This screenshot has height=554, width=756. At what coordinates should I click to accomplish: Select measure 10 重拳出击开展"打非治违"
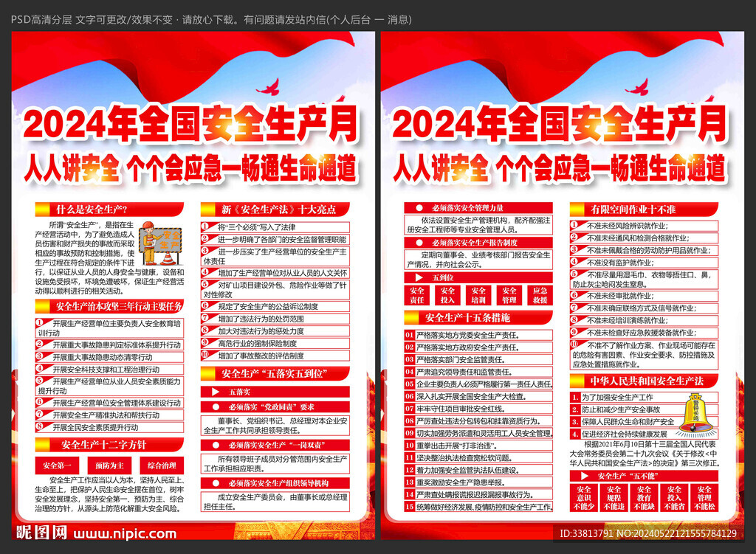[478, 446]
